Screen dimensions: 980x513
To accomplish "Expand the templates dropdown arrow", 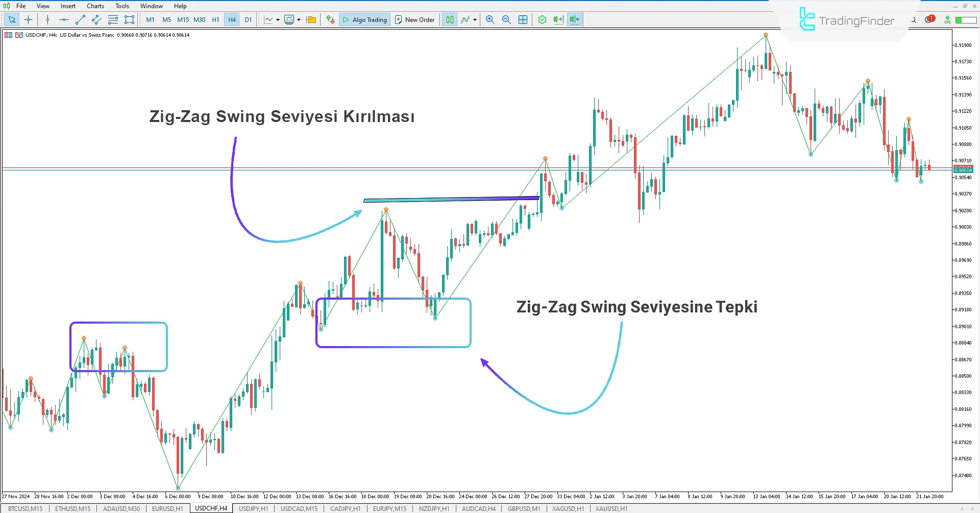I will 299,20.
